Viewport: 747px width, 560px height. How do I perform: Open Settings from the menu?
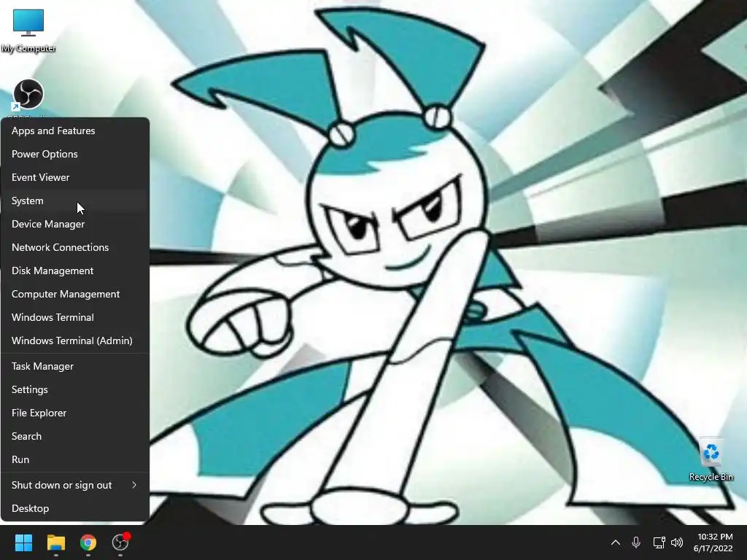coord(75,389)
